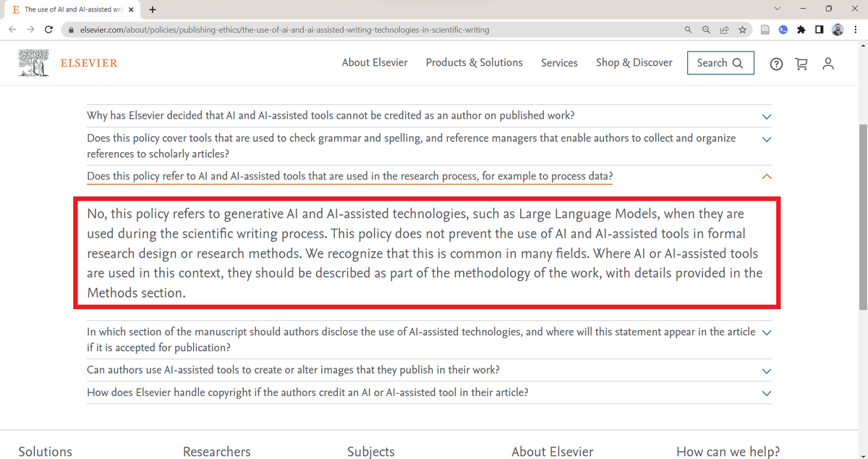
Task: Click the Solutions footer heading
Action: pyautogui.click(x=46, y=452)
